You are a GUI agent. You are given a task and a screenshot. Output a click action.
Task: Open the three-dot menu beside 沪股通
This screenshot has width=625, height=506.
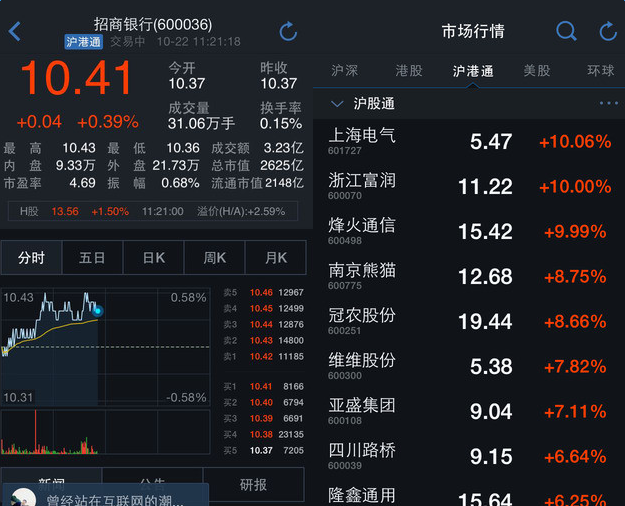point(609,104)
